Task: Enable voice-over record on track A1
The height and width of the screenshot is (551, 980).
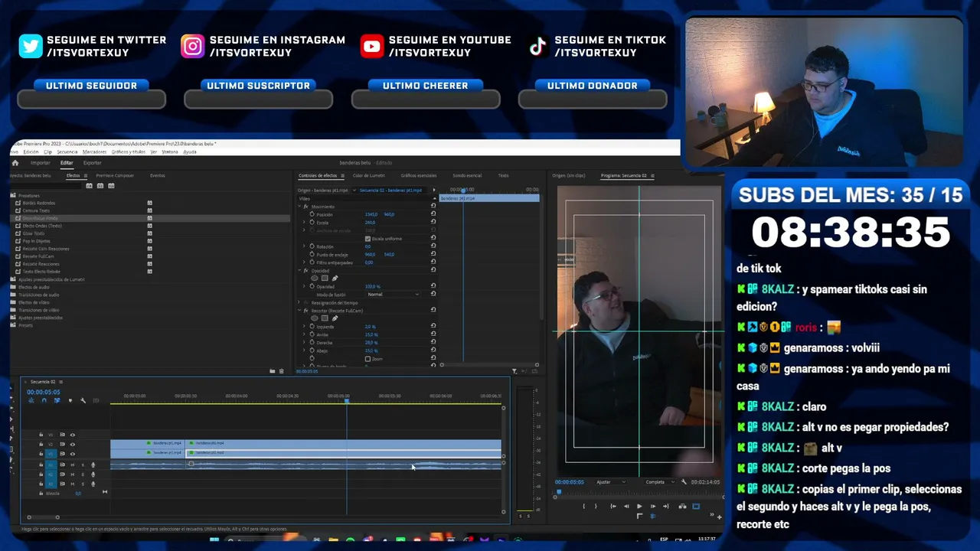Action: pos(93,465)
